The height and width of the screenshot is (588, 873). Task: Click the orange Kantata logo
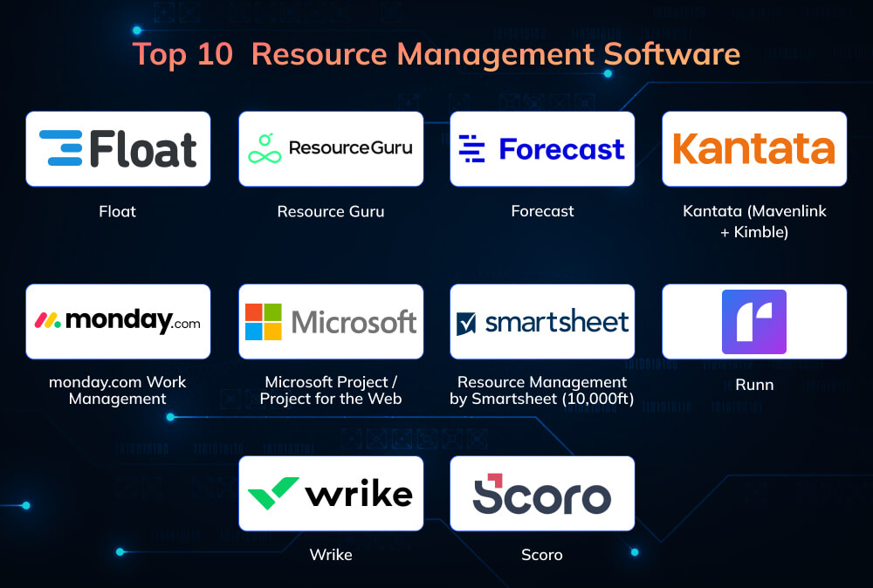pyautogui.click(x=754, y=148)
